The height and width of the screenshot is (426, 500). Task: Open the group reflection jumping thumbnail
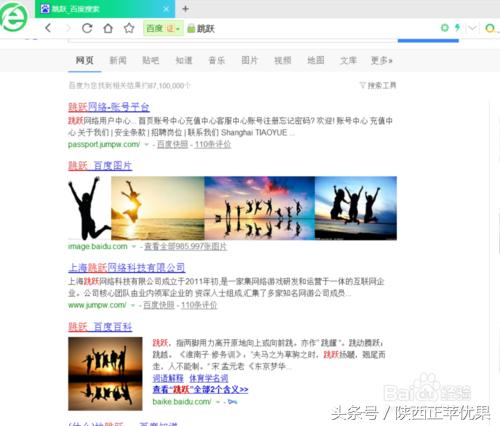click(x=259, y=208)
